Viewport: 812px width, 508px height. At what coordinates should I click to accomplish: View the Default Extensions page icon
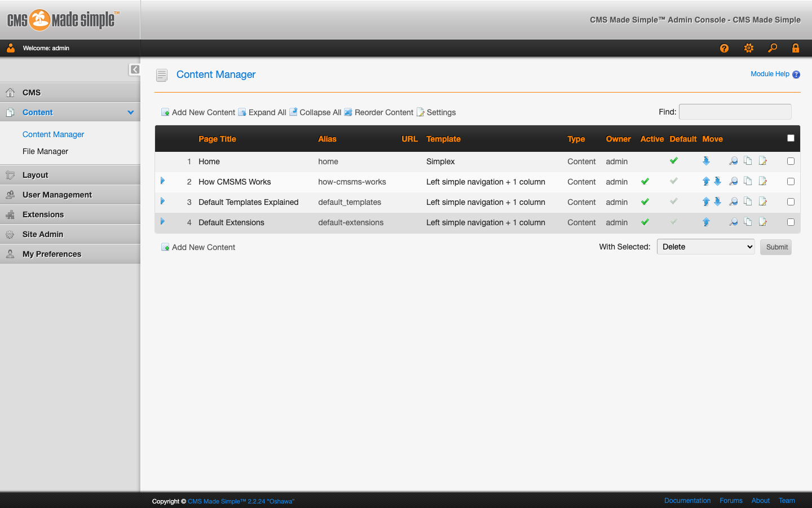[x=733, y=222]
